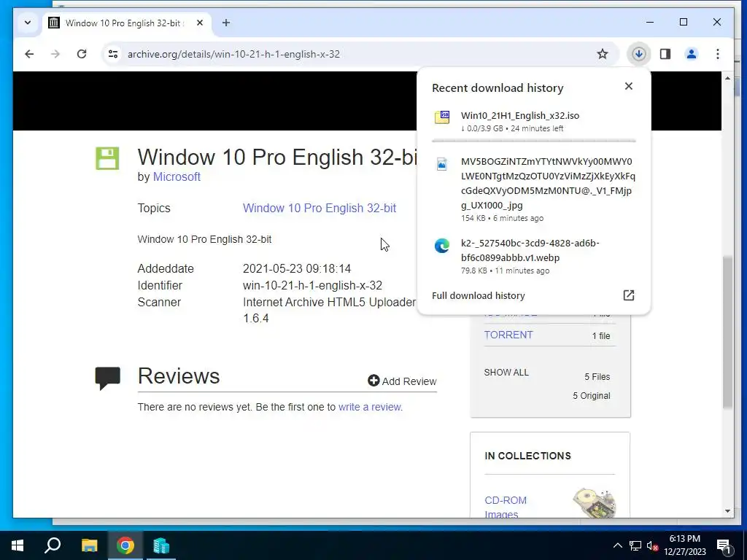Click the ISO file icon in downloads
This screenshot has width=747, height=560.
[x=442, y=117]
